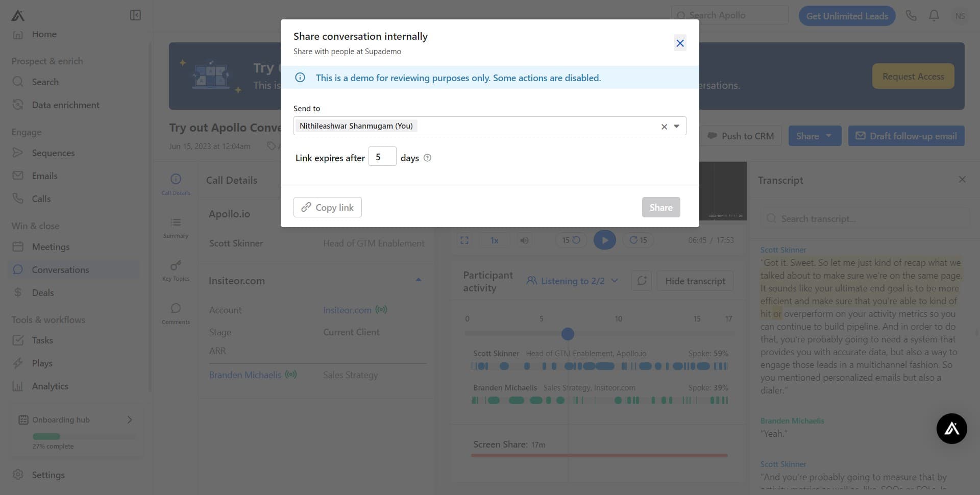The image size is (980, 495).
Task: Collapse the Insiteor.com account section
Action: 418,279
